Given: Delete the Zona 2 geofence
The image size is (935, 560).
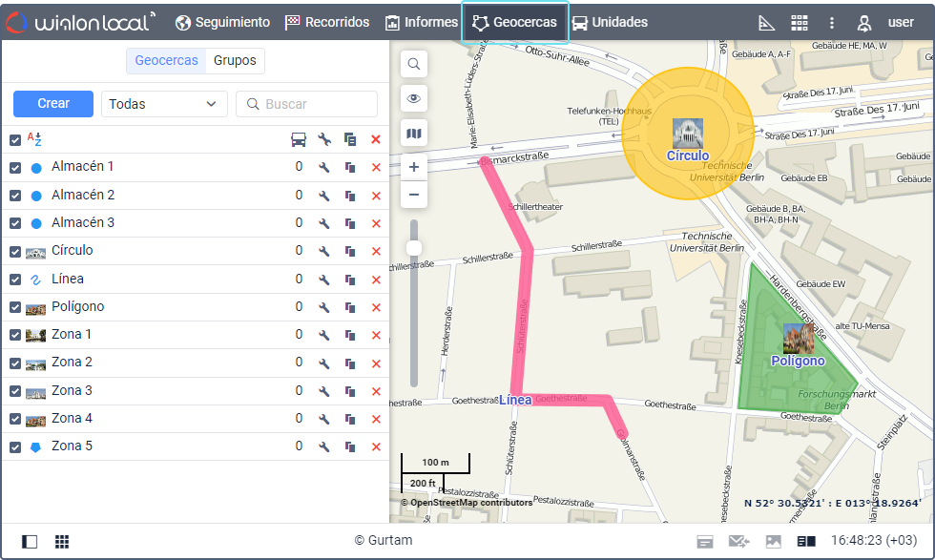Looking at the screenshot, I should point(376,363).
